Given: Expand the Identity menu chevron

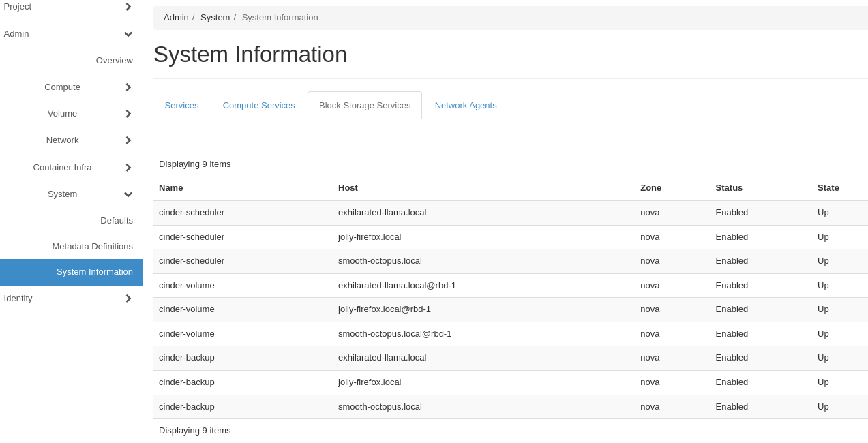Looking at the screenshot, I should coord(128,299).
